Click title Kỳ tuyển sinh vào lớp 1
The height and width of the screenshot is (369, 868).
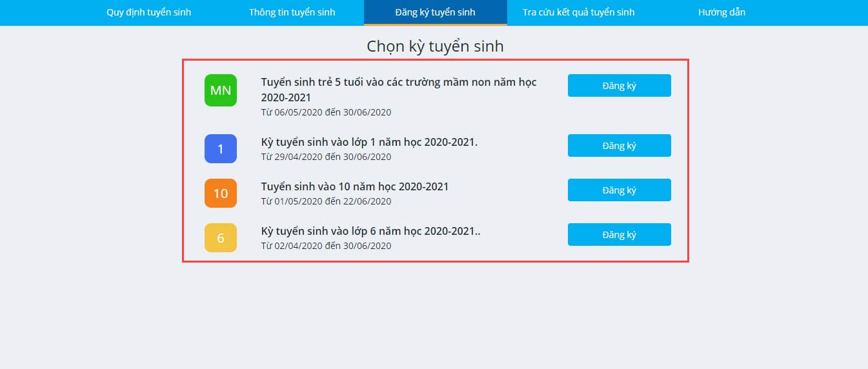[368, 142]
